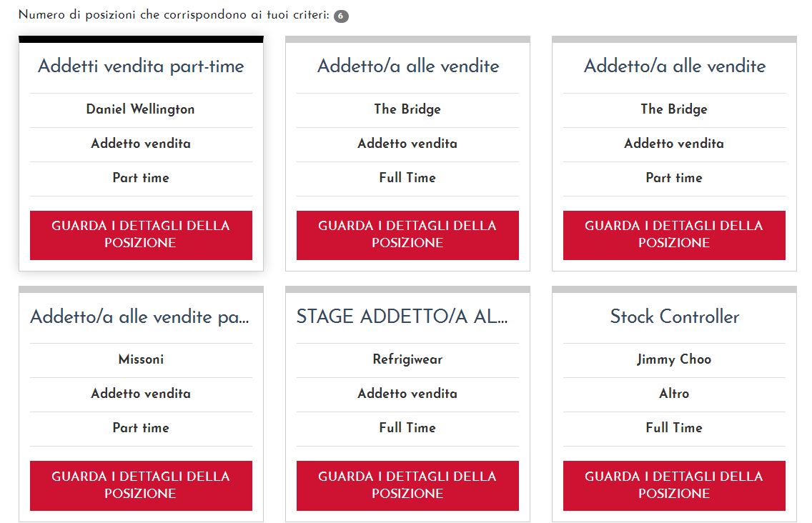Select the 'Stock Controller' job title

tap(674, 317)
